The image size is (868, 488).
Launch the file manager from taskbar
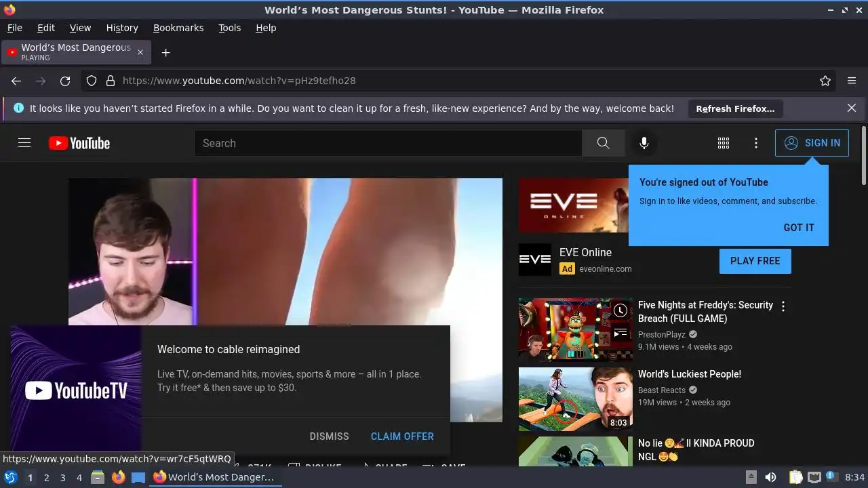(98, 477)
